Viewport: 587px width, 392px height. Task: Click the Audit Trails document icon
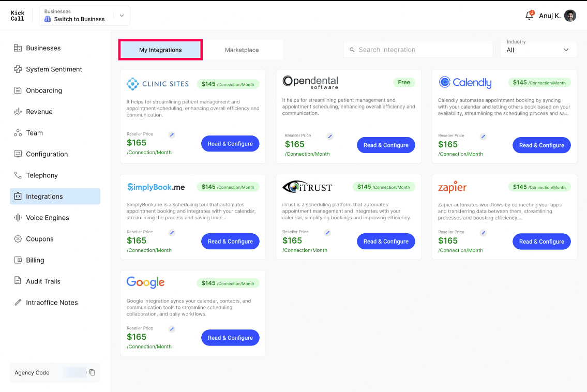point(18,280)
